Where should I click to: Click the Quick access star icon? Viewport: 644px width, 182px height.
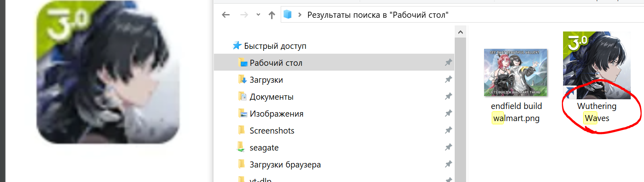tap(237, 46)
